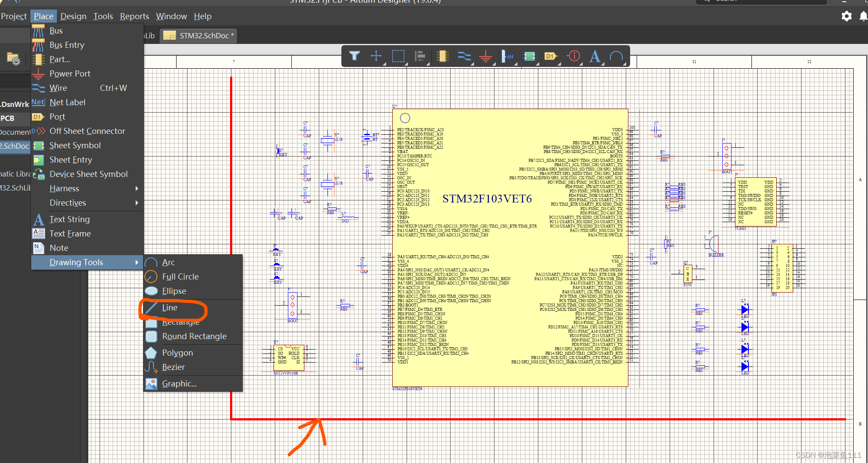Image resolution: width=868 pixels, height=463 pixels.
Task: Select the SST25VF016B flash component
Action: click(289, 358)
